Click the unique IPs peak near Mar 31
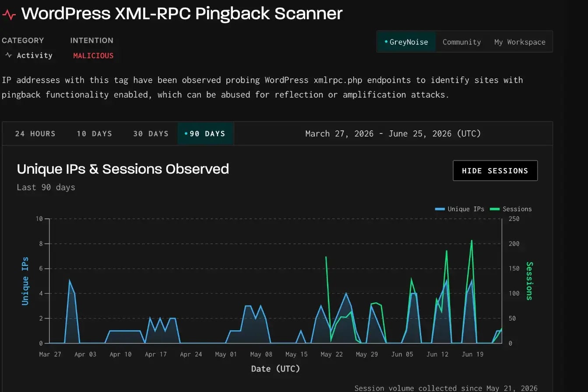The width and height of the screenshot is (588, 392). pos(70,281)
